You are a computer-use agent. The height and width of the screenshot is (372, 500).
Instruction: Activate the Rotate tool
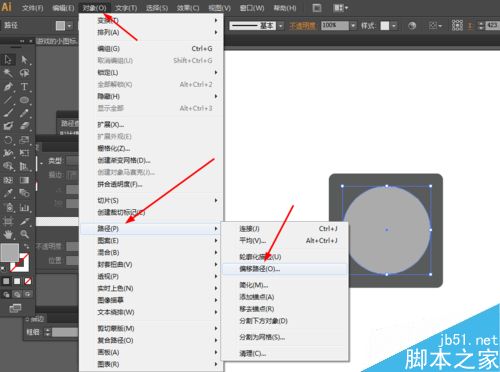pyautogui.click(x=8, y=140)
